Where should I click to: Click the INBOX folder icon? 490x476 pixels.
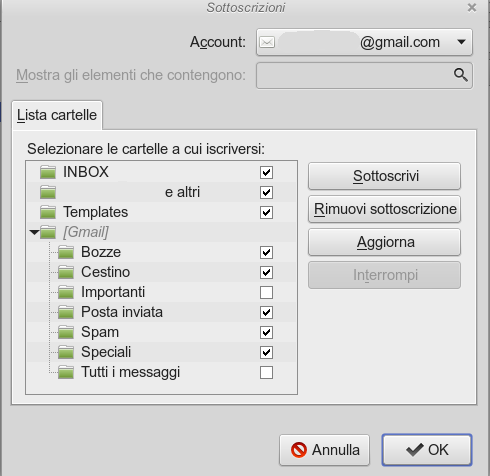[x=48, y=172]
